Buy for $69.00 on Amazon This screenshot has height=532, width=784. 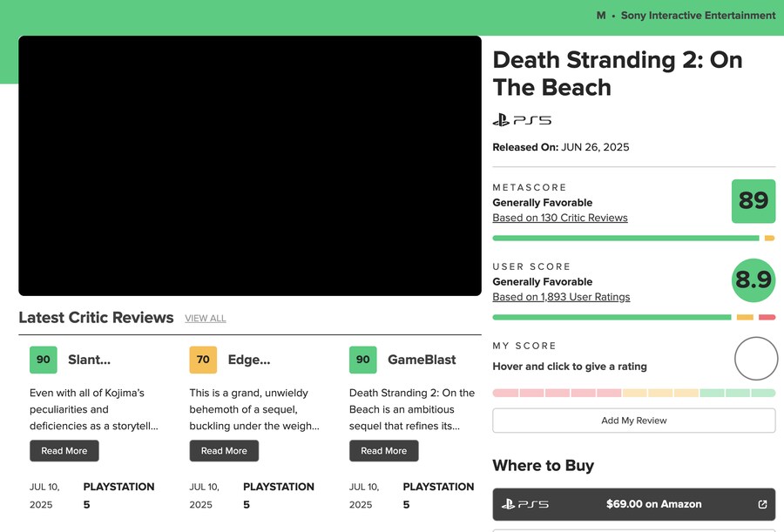(x=634, y=504)
